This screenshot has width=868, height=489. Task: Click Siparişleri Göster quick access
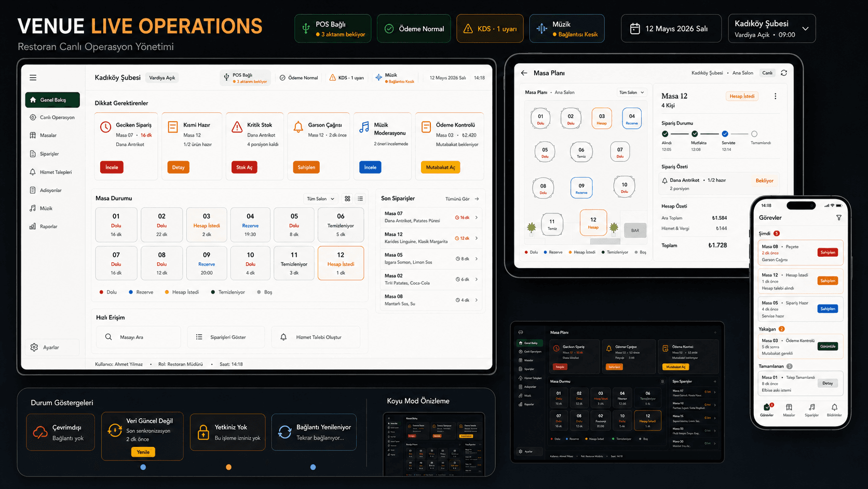[226, 337]
